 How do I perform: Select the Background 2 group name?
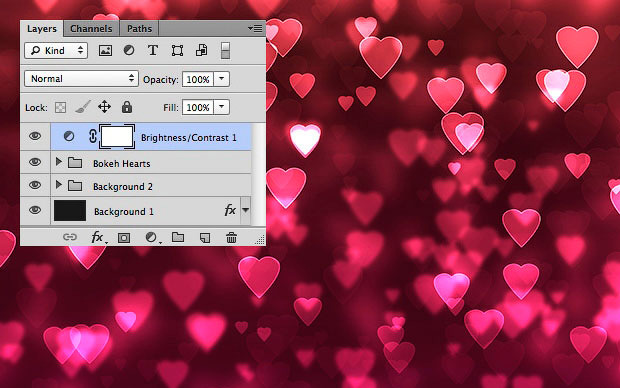(x=123, y=187)
